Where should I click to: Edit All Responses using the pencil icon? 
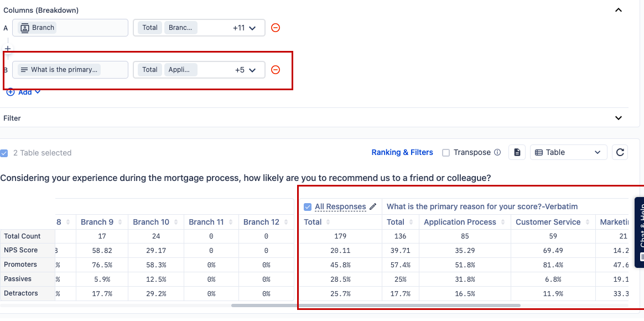tap(373, 206)
